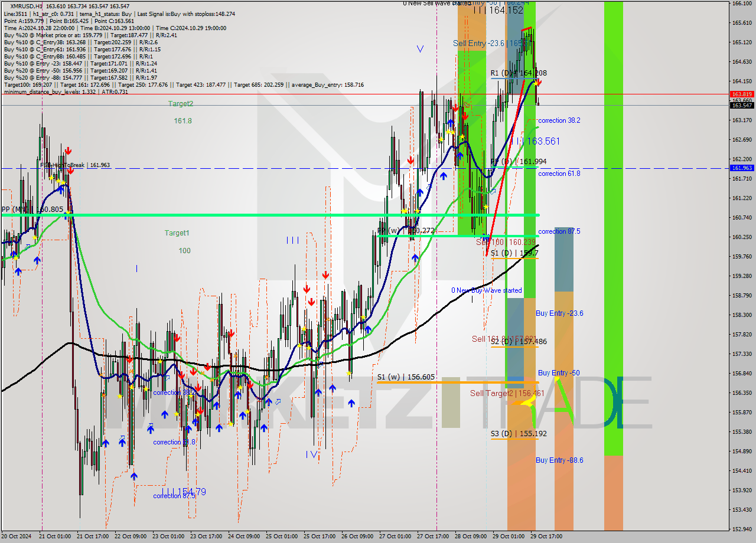Click the '0 New Buy Wave started' annotation
The image size is (756, 543).
[x=487, y=290]
